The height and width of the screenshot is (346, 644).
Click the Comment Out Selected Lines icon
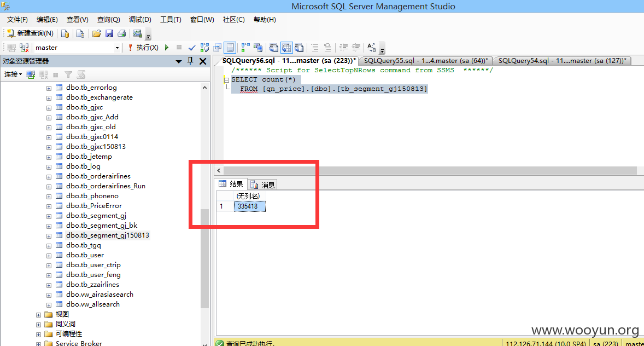[314, 48]
